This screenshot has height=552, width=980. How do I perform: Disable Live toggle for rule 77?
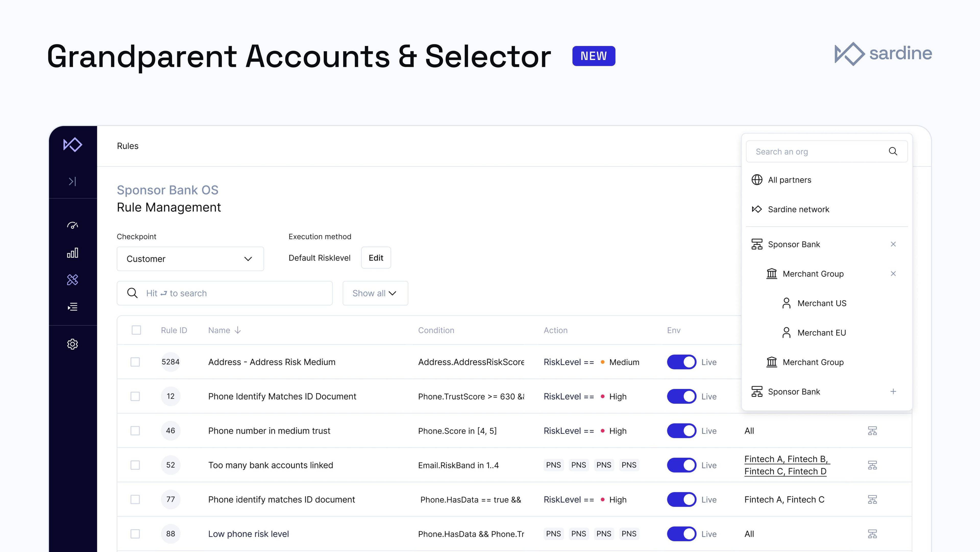(681, 499)
